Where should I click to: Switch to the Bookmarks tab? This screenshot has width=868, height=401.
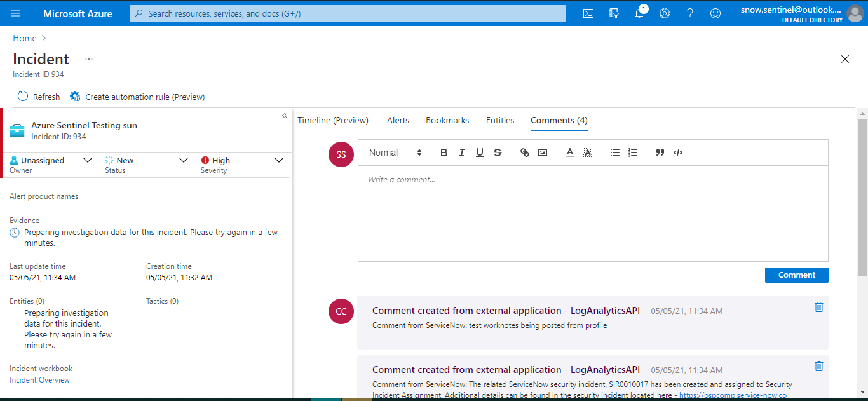(447, 120)
